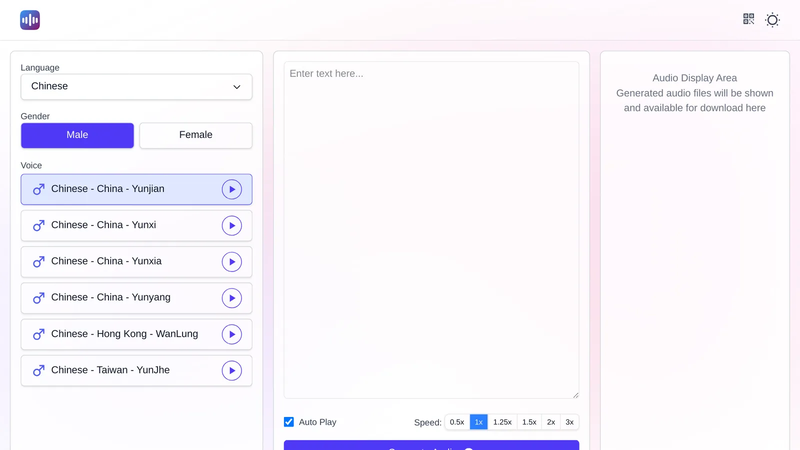This screenshot has width=800, height=450.
Task: Select Male gender option
Action: [77, 135]
